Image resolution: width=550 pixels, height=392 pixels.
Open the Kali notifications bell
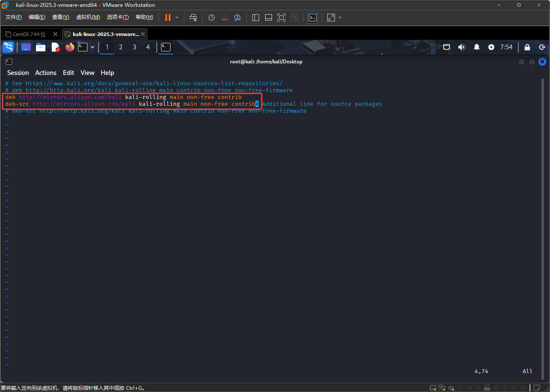[477, 47]
